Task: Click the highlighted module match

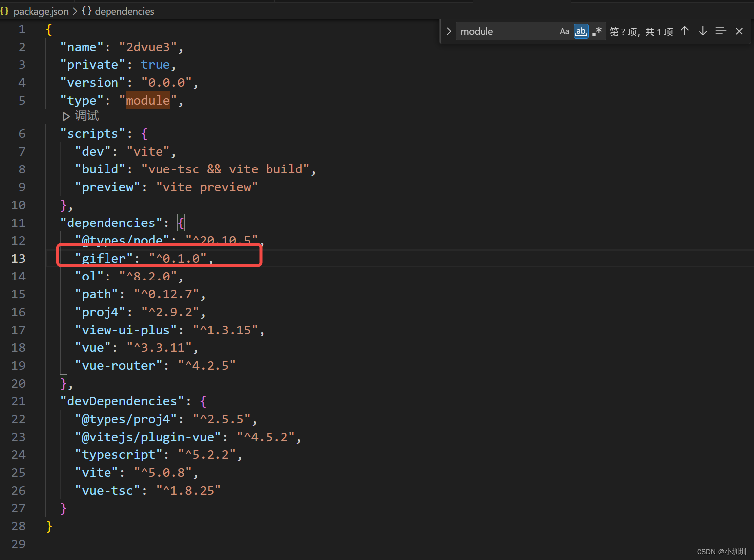Action: (x=148, y=101)
